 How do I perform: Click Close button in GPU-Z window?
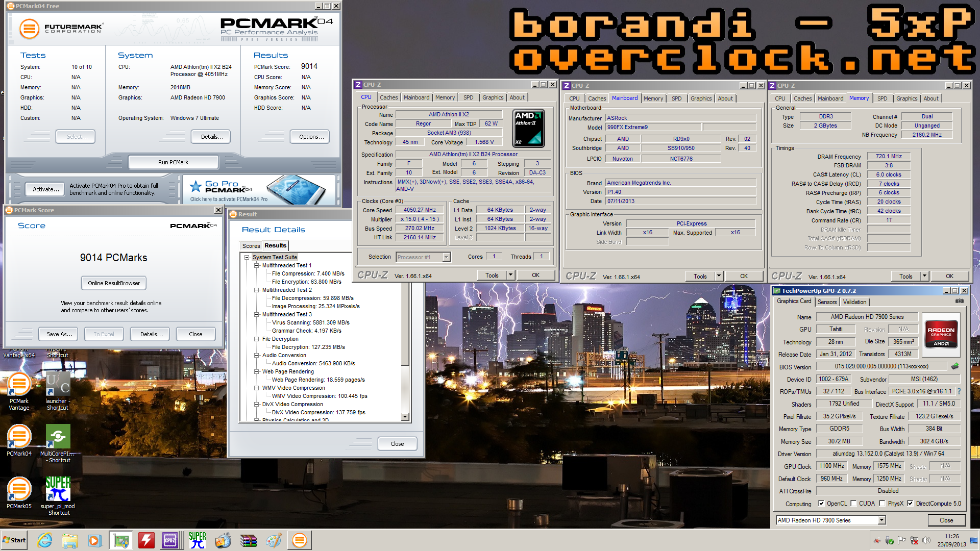[946, 520]
